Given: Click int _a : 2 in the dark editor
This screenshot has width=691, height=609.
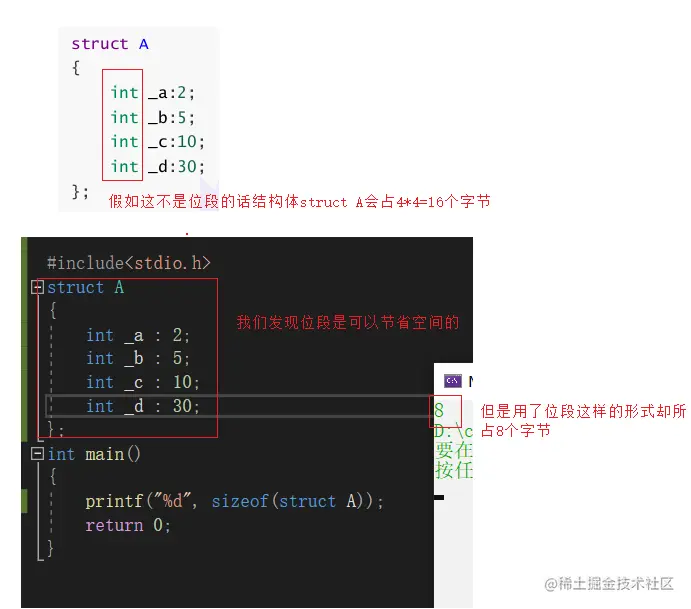Looking at the screenshot, I should (x=138, y=335).
